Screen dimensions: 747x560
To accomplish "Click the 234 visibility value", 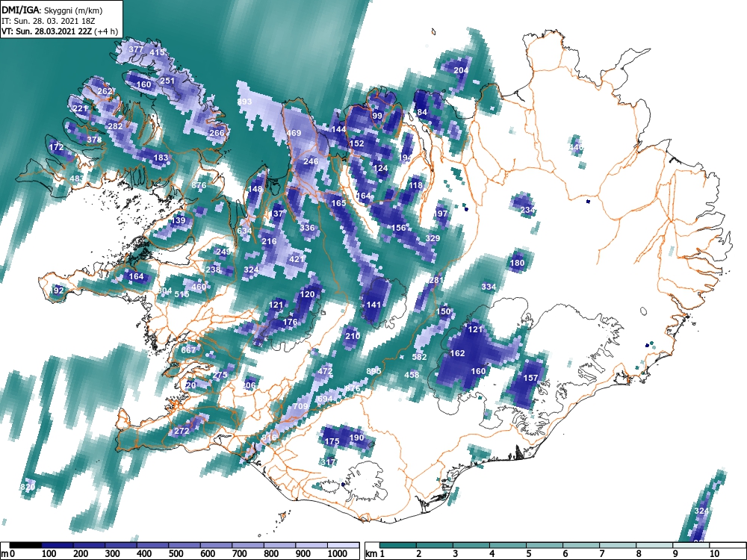I will click(527, 210).
